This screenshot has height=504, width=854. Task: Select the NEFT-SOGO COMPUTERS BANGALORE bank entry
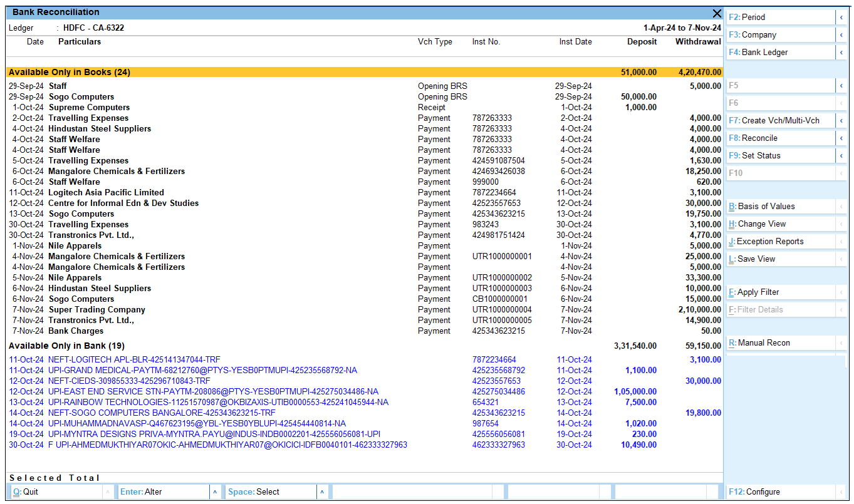(364, 413)
